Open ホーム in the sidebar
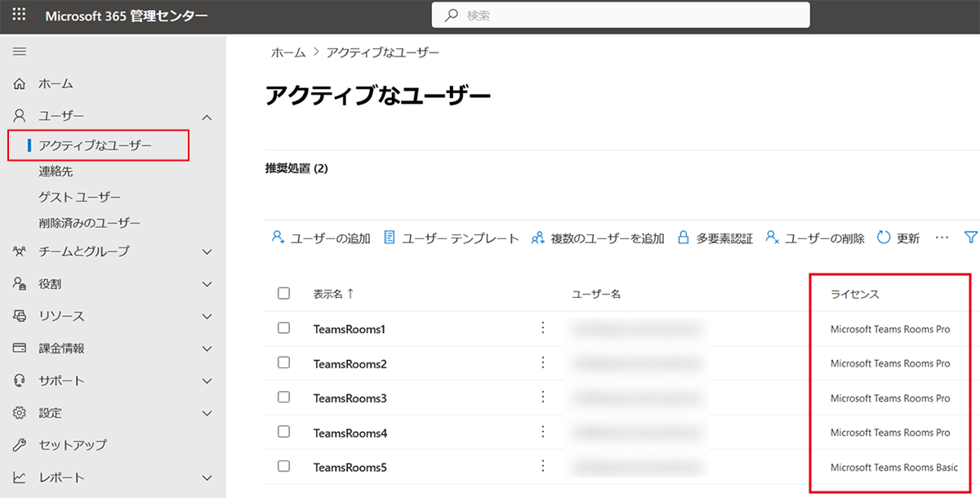 (56, 83)
